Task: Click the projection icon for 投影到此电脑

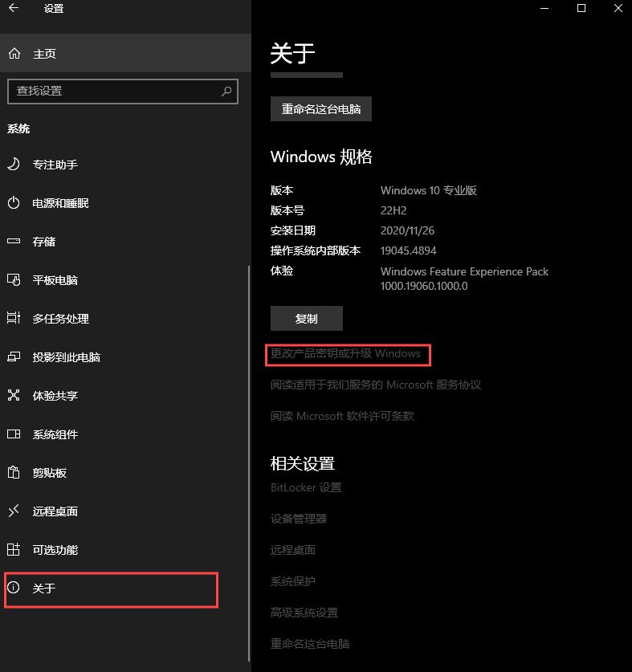Action: (x=14, y=356)
